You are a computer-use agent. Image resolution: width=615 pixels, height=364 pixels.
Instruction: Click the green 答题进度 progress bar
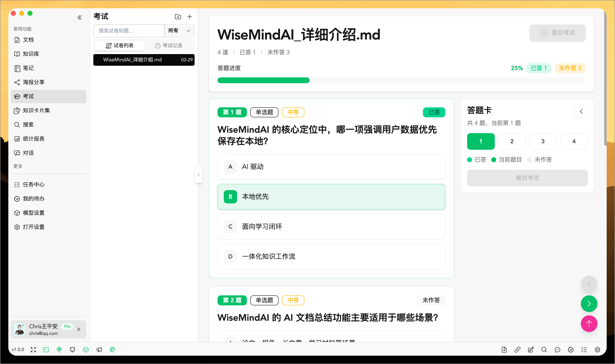(263, 80)
